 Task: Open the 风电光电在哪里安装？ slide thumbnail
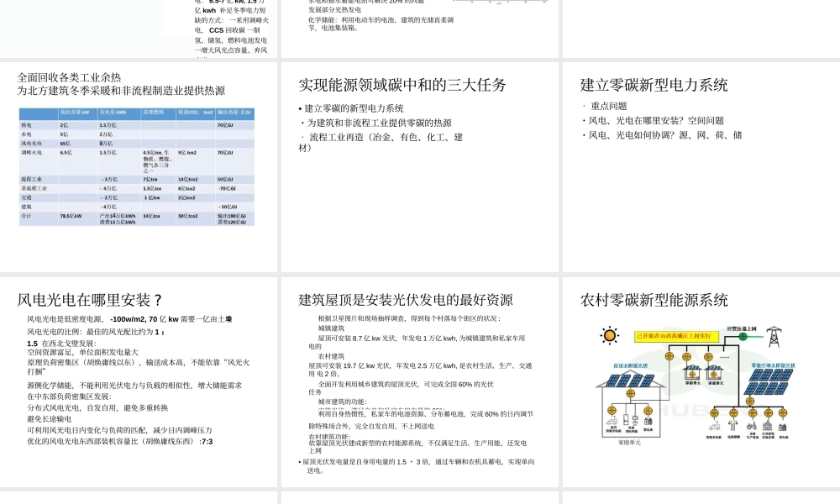(x=139, y=382)
